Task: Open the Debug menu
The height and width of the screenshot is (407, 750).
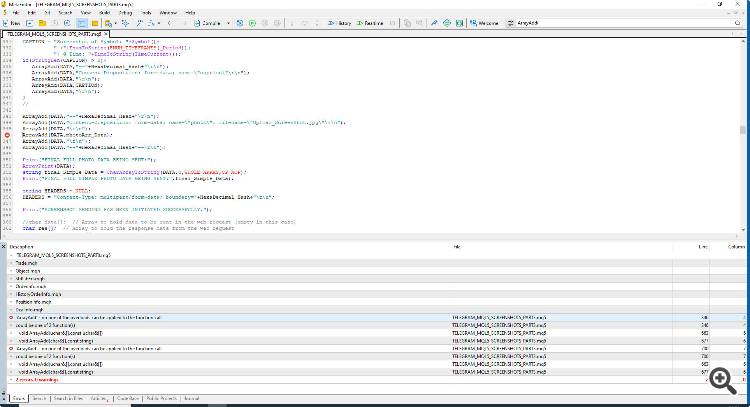Action: coord(125,13)
